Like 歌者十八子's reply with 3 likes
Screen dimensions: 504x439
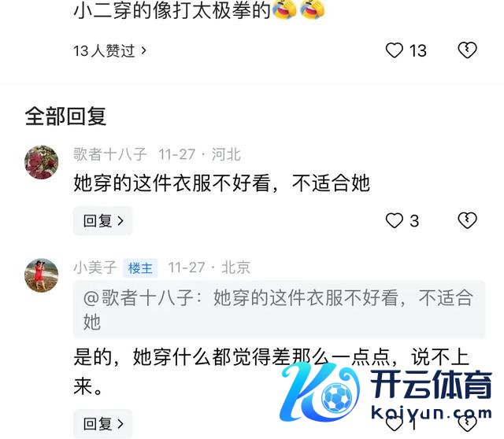click(x=394, y=220)
